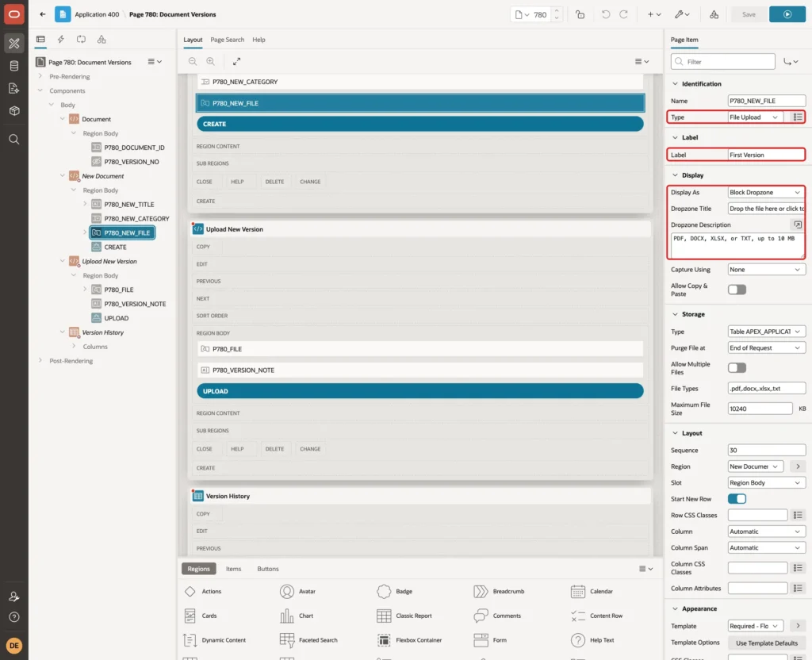Switch to the Layout tab
This screenshot has height=660, width=812.
point(193,40)
